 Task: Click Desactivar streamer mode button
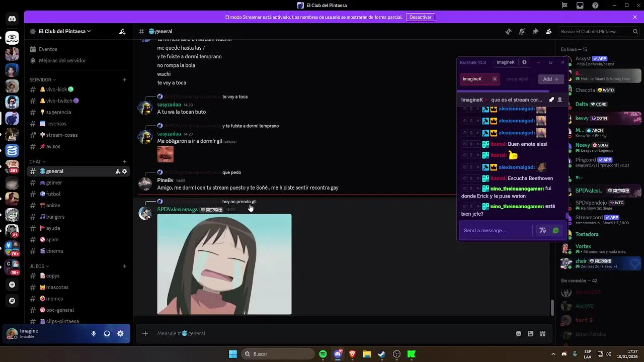click(x=420, y=17)
